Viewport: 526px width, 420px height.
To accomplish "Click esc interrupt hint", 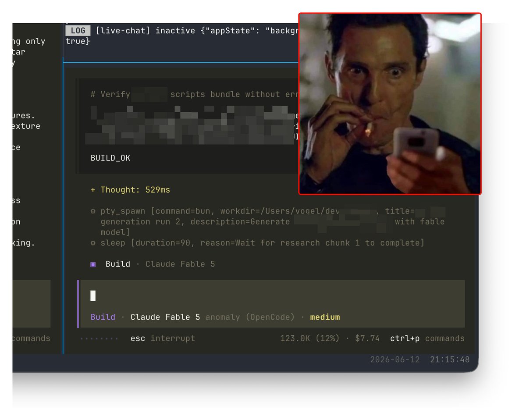I will 163,338.
